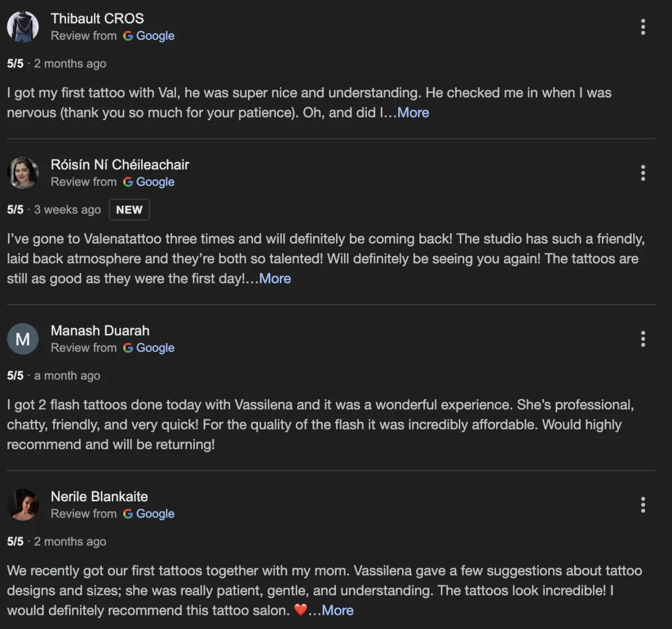Open three-dot menu on Nerile Blankaite review
Image resolution: width=672 pixels, height=629 pixels.
pos(643,505)
